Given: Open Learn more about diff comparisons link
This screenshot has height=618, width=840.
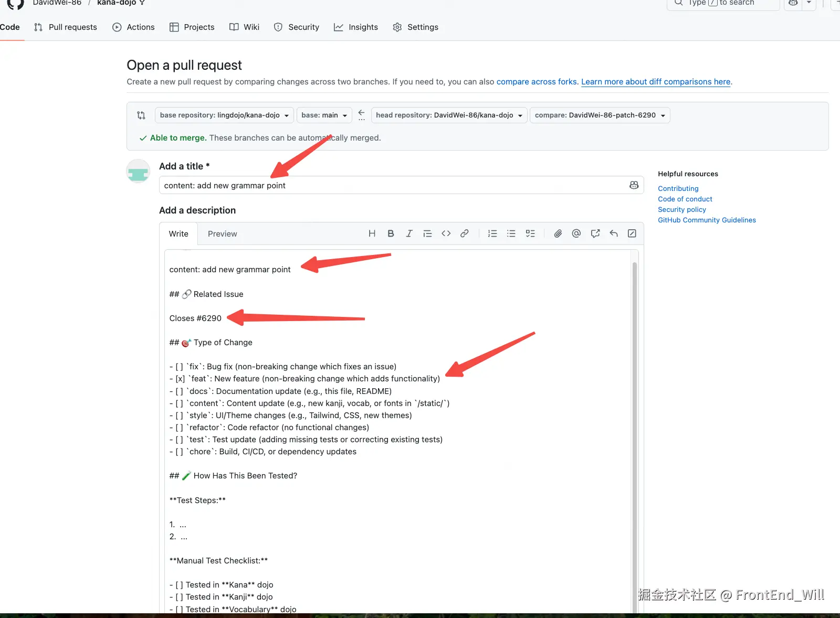Looking at the screenshot, I should point(656,82).
